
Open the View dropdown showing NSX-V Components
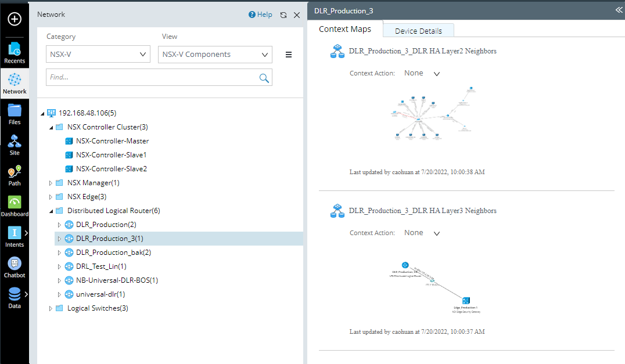click(x=215, y=54)
